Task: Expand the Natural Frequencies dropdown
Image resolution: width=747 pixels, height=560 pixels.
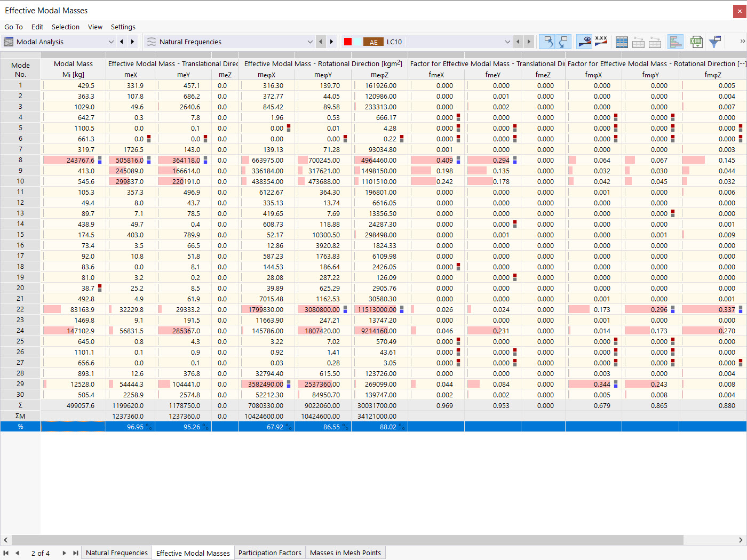Action: click(229, 42)
